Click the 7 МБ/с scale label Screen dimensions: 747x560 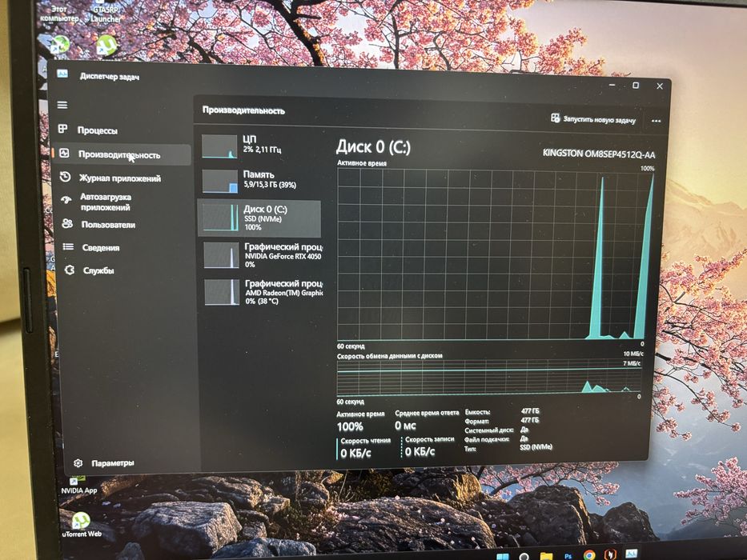click(631, 363)
